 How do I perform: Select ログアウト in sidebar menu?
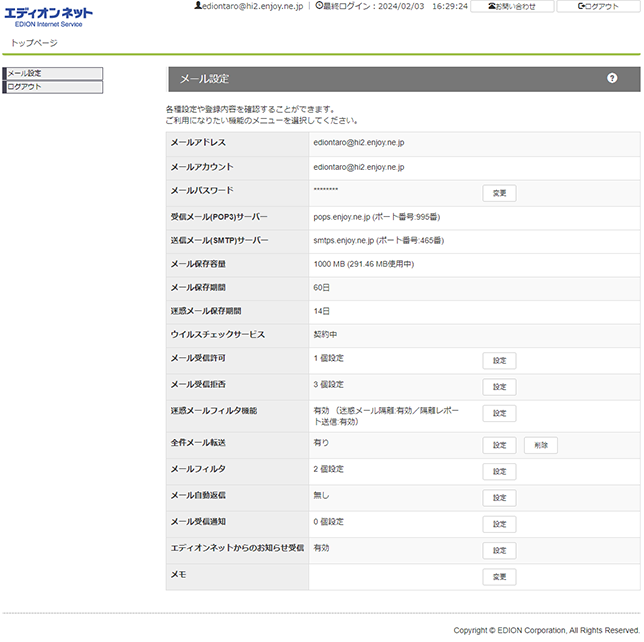(x=53, y=87)
